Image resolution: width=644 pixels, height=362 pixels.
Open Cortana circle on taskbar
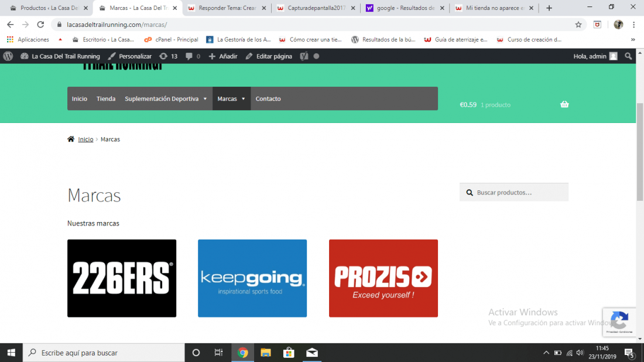click(x=196, y=353)
